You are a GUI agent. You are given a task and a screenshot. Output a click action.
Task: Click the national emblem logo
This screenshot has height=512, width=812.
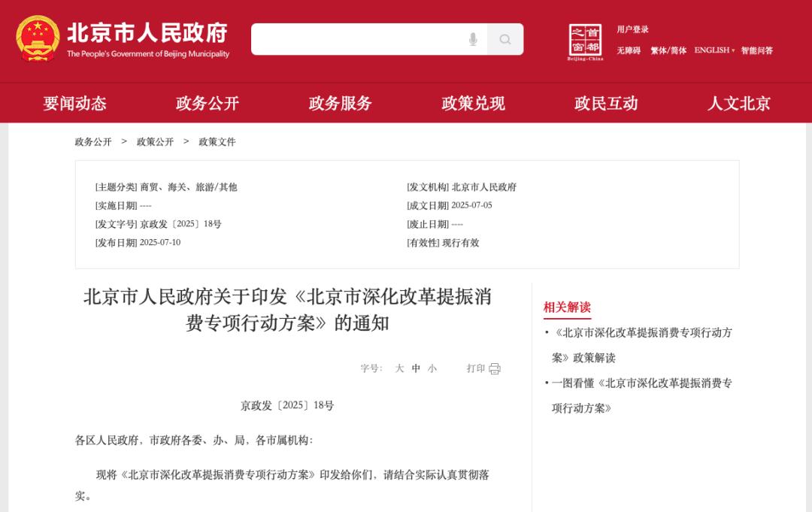click(38, 39)
